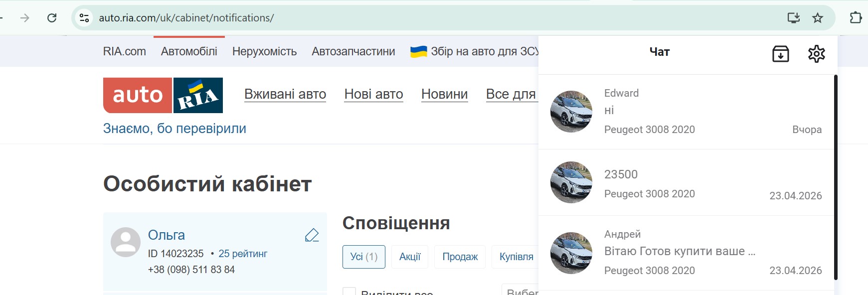Open the chat archive icon
The image size is (868, 295).
[780, 53]
